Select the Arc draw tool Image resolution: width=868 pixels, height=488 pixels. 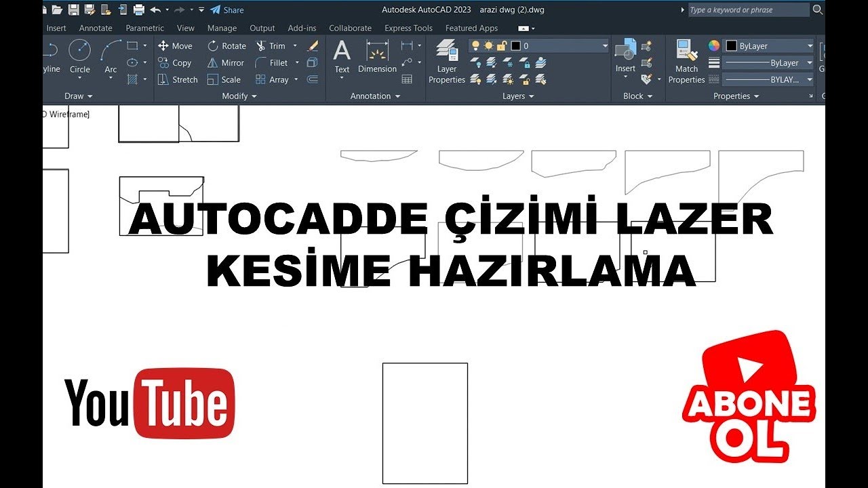[111, 57]
